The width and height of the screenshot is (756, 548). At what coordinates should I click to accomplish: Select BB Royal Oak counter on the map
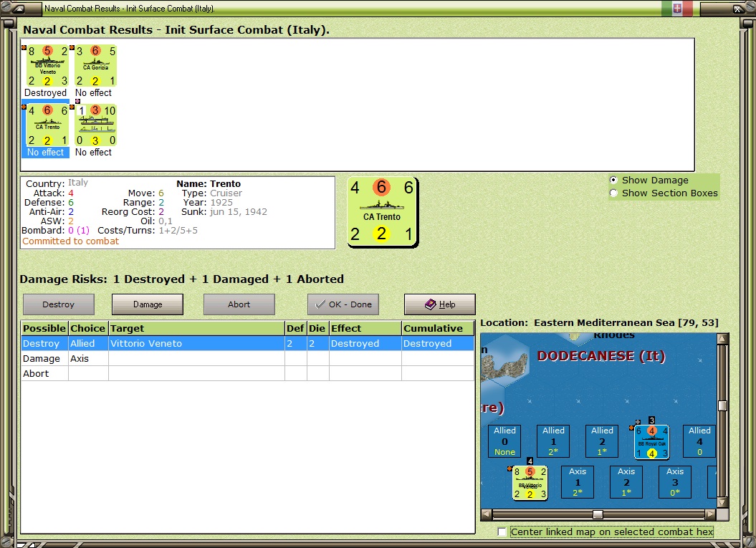(651, 441)
